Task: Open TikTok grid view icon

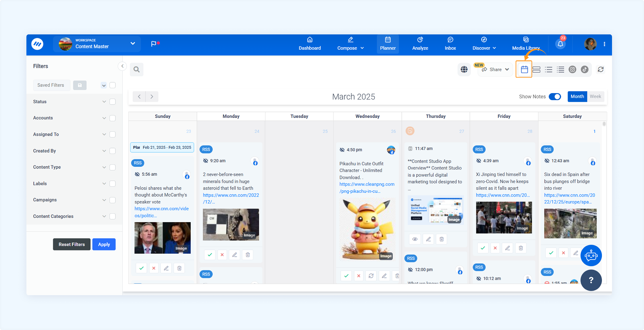Action: click(x=585, y=69)
